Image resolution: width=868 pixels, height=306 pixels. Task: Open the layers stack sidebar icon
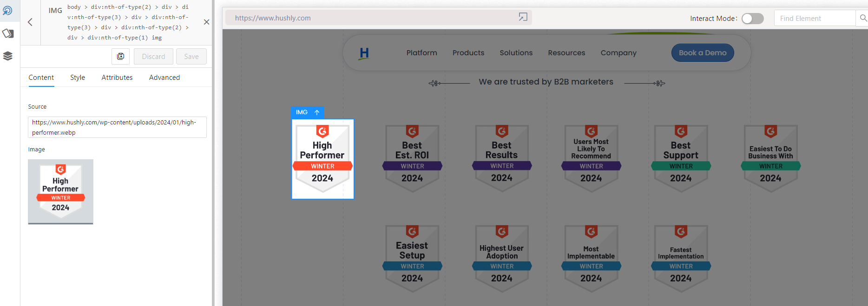click(8, 56)
